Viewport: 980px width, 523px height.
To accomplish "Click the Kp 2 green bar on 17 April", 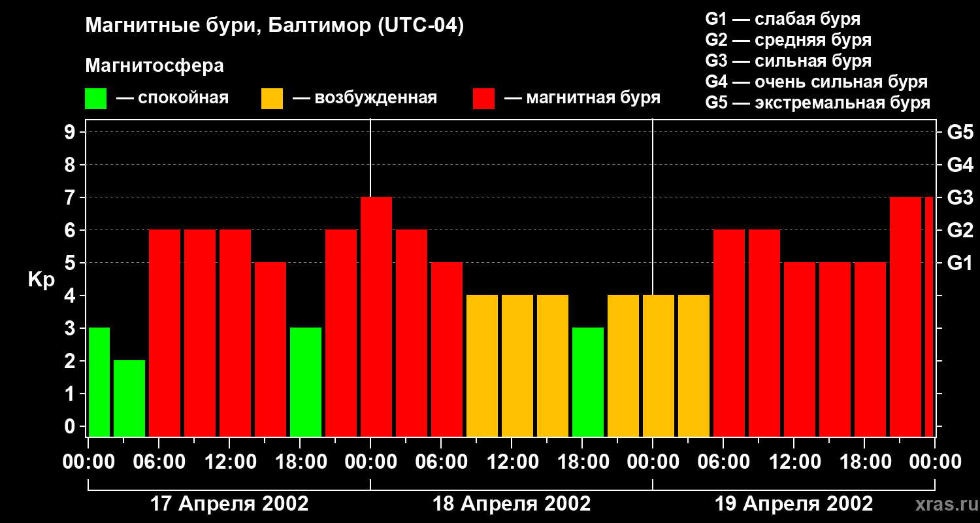I will click(129, 398).
